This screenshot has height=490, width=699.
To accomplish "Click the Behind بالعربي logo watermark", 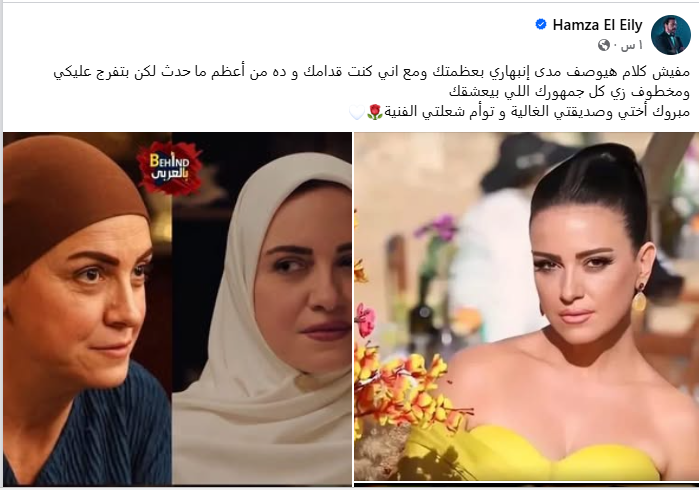I will pos(170,168).
